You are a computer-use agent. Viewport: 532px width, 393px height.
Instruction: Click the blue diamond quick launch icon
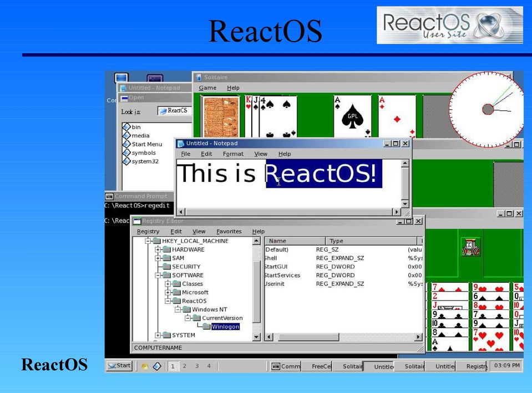157,366
